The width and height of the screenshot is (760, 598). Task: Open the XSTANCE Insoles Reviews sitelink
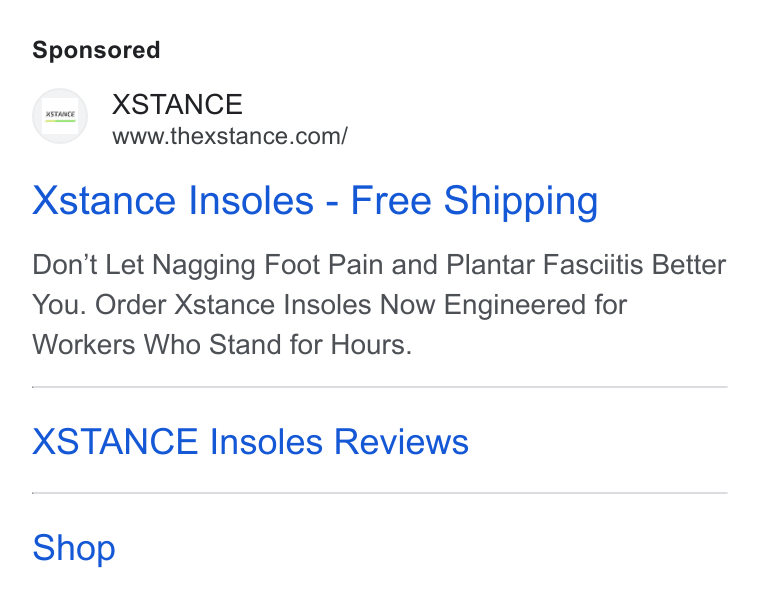pyautogui.click(x=250, y=441)
